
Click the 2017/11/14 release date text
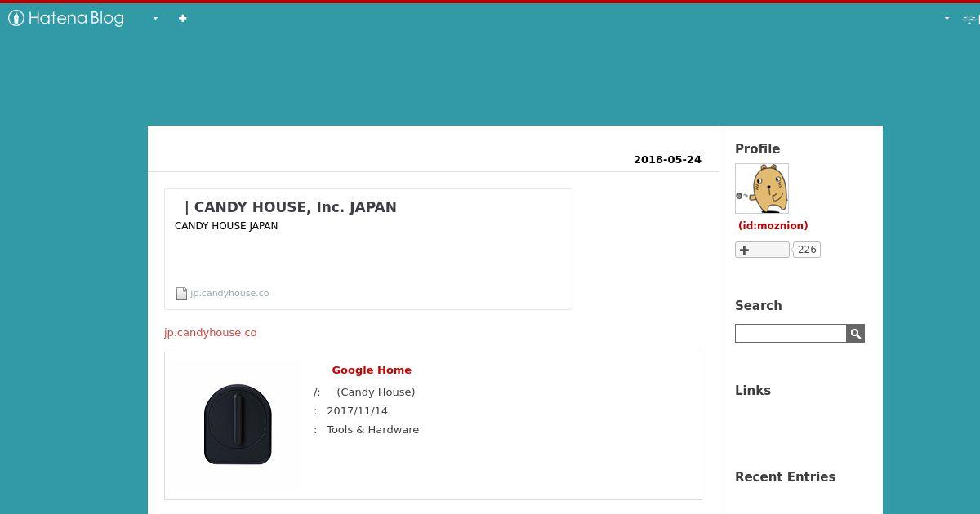coord(357,411)
